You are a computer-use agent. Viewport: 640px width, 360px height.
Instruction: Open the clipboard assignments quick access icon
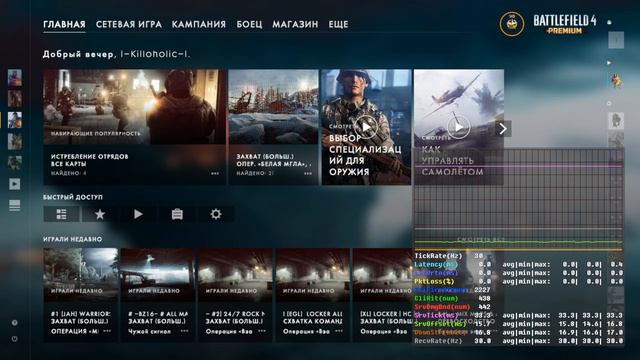(x=177, y=214)
